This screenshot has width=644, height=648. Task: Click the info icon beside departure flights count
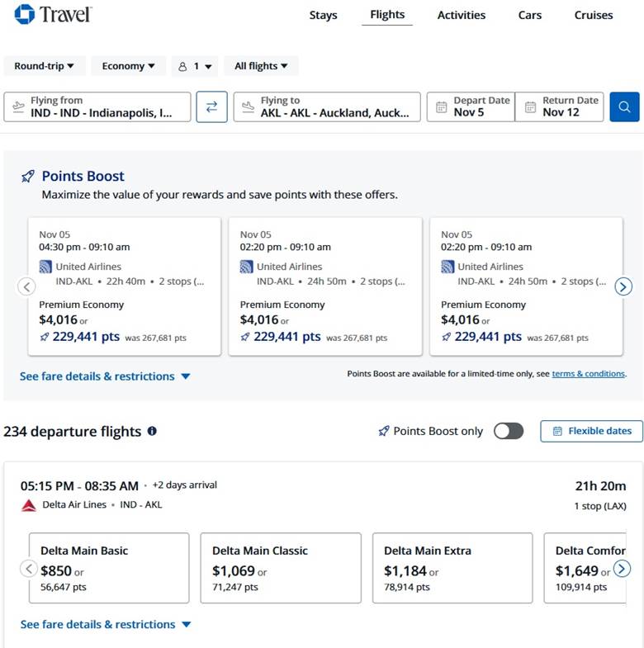(x=152, y=431)
